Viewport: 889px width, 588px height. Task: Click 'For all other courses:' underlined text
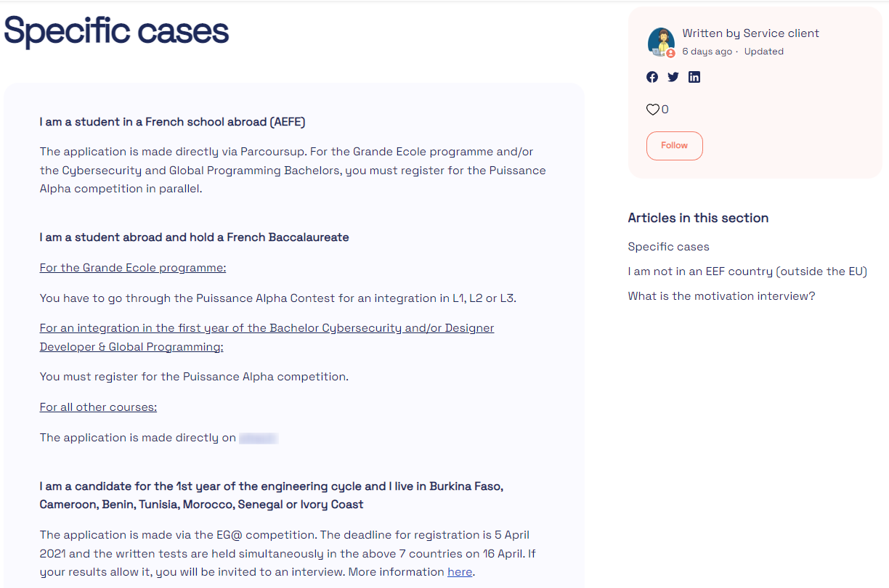(x=98, y=407)
